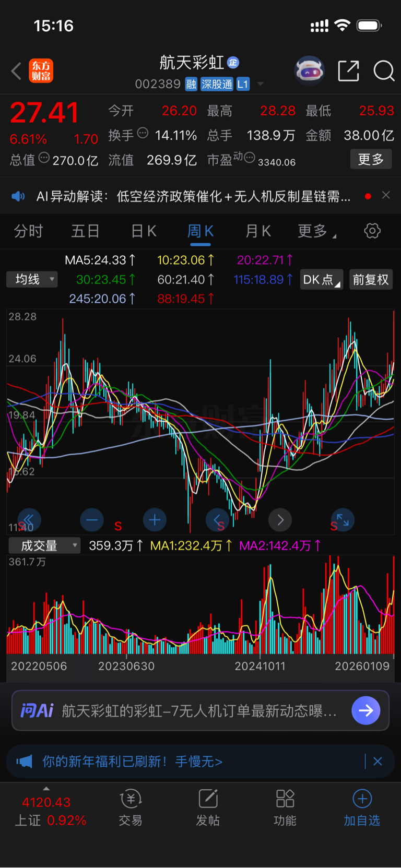Open the 交易 trading tab
401x868 pixels.
(x=131, y=808)
